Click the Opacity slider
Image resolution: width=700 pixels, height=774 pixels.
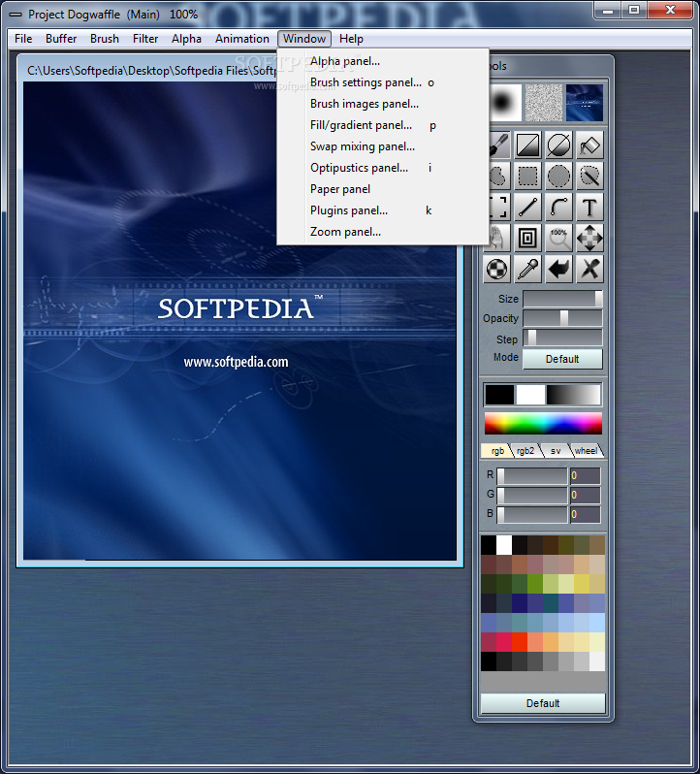562,318
